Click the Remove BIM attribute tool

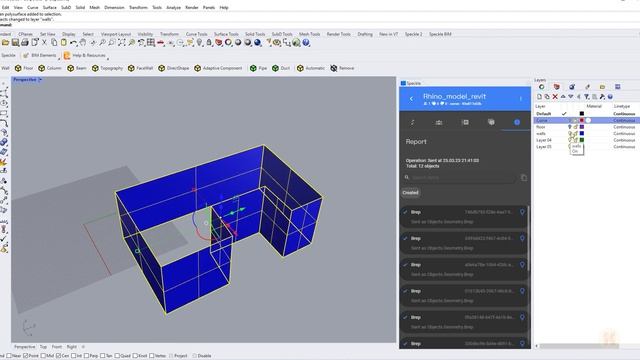pos(342,68)
